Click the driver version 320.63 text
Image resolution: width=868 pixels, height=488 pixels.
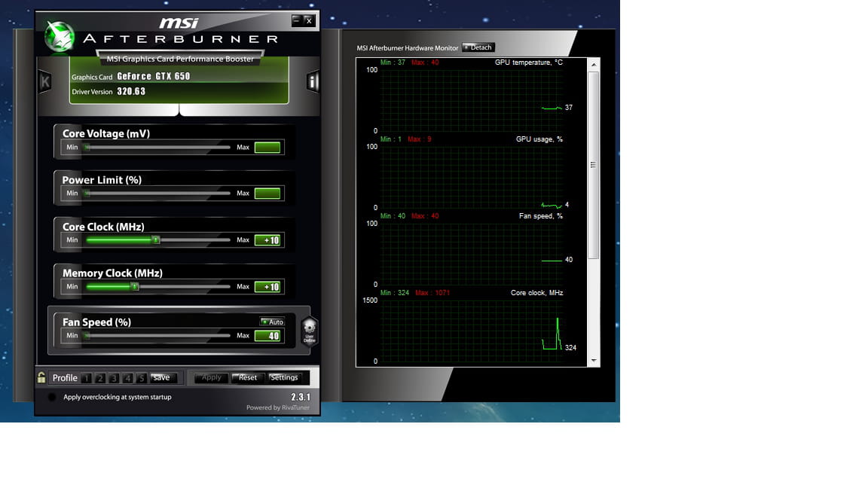point(131,91)
